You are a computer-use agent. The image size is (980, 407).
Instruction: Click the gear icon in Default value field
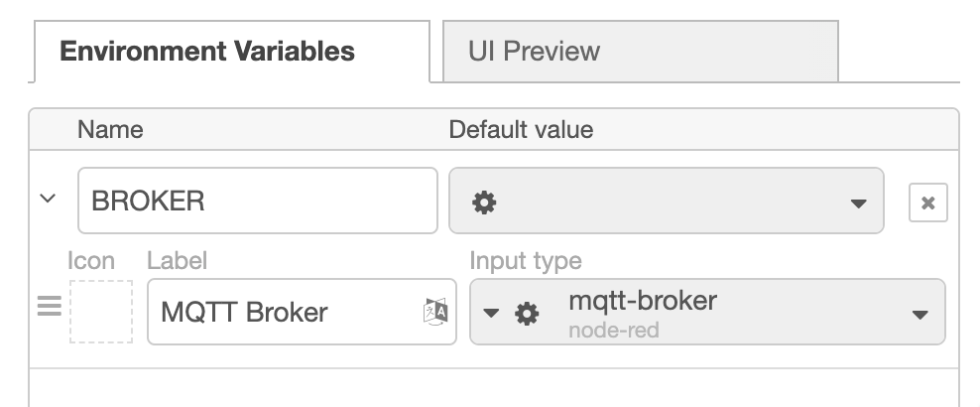click(x=484, y=203)
